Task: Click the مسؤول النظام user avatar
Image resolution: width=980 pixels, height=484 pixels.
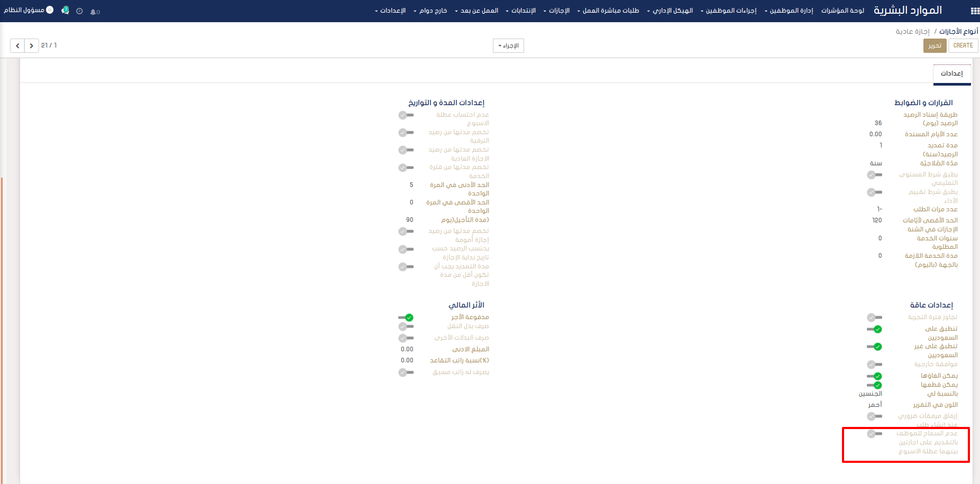Action: 50,10
